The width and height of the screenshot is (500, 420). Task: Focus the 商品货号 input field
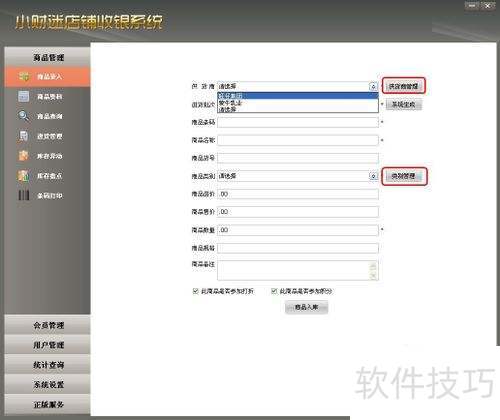point(298,158)
